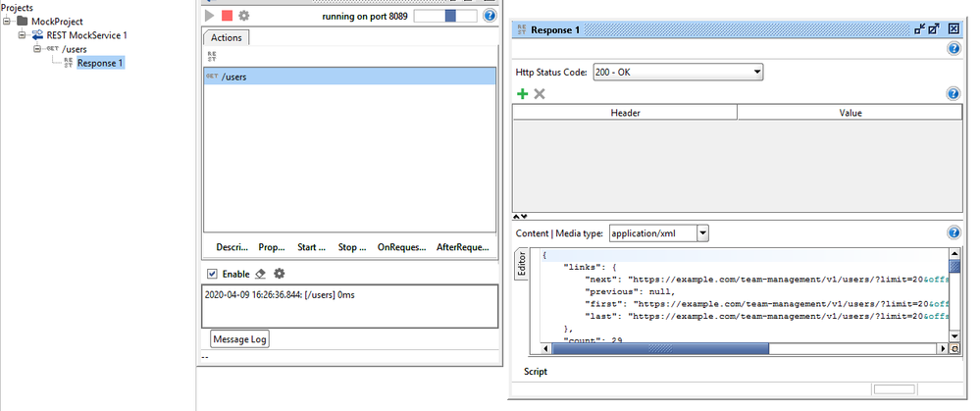Screen dimensions: 980x411
Task: Open the Media type dropdown
Action: click(702, 233)
